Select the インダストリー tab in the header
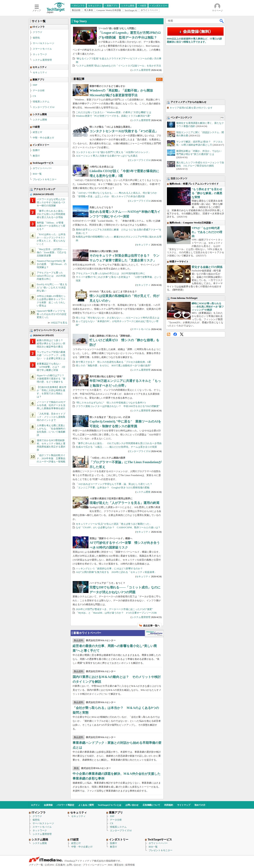The width and height of the screenshot is (254, 868). tap(159, 6)
